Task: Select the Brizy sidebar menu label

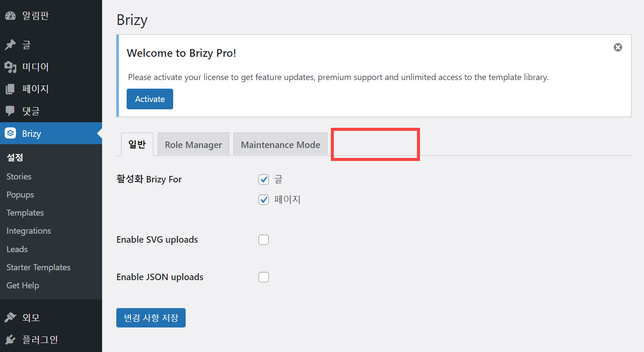Action: click(31, 133)
